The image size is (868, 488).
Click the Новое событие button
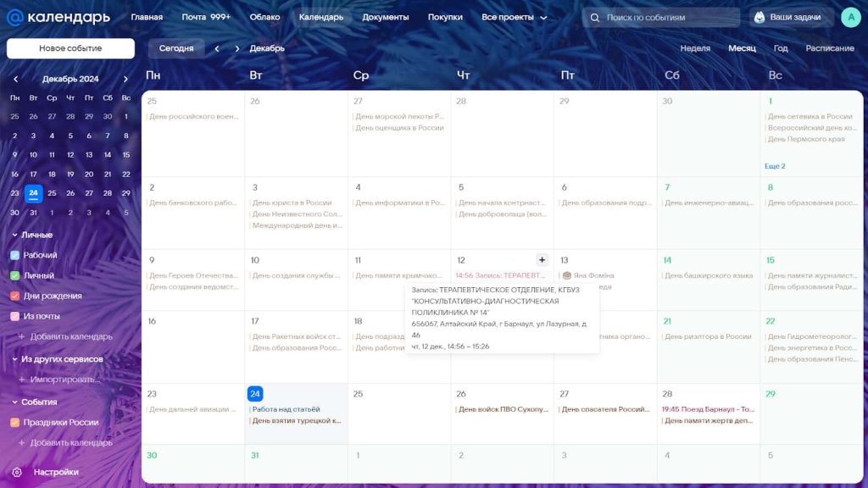click(x=70, y=48)
